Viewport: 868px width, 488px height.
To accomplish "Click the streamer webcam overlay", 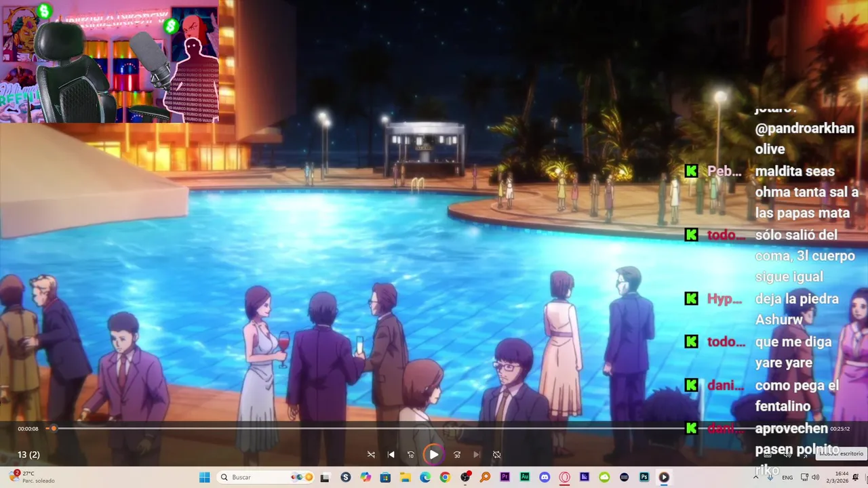I will point(109,61).
